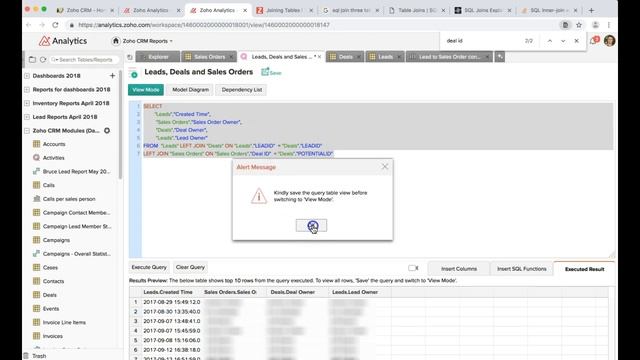The image size is (640, 360).
Task: Open the Campaign Contact Membe... table
Action: (x=76, y=213)
